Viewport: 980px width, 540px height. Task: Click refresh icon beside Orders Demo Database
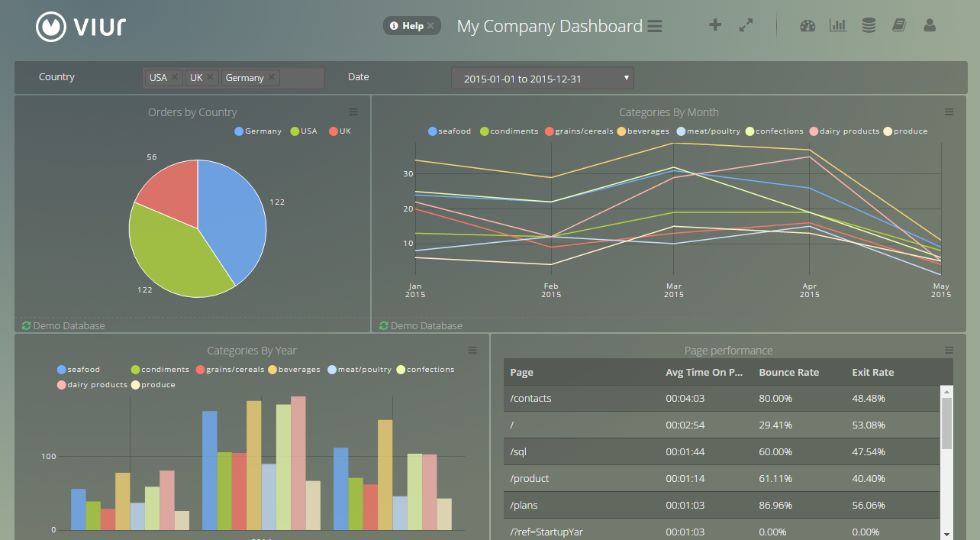tap(26, 325)
